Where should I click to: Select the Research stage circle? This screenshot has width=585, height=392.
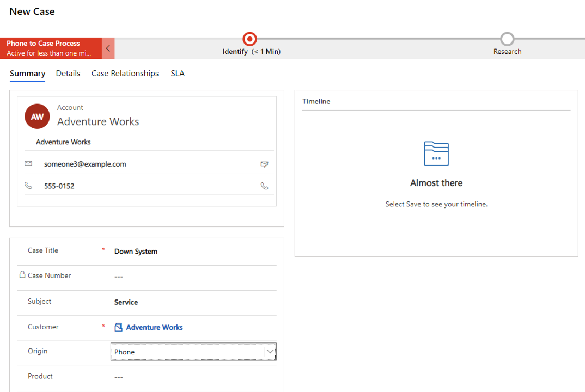tap(507, 39)
